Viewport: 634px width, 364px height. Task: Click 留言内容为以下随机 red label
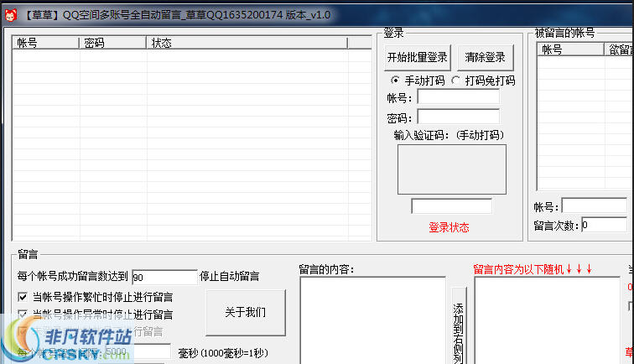point(533,269)
